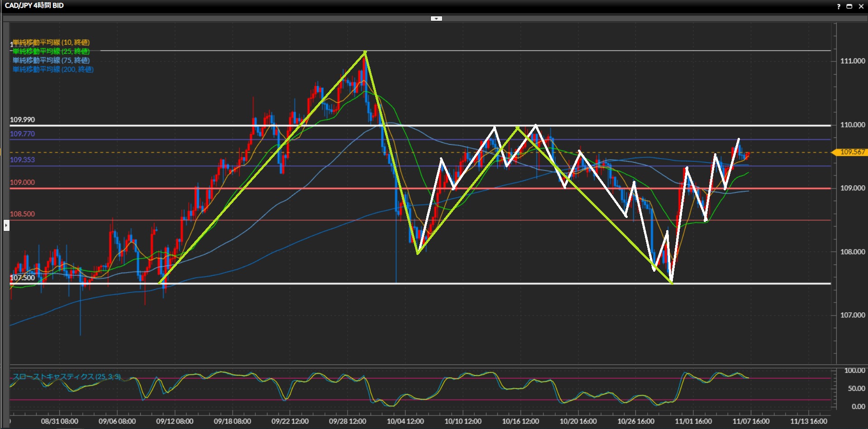Expand the left side panel arrow
Screen dimensions: 868x429
[x=6, y=225]
